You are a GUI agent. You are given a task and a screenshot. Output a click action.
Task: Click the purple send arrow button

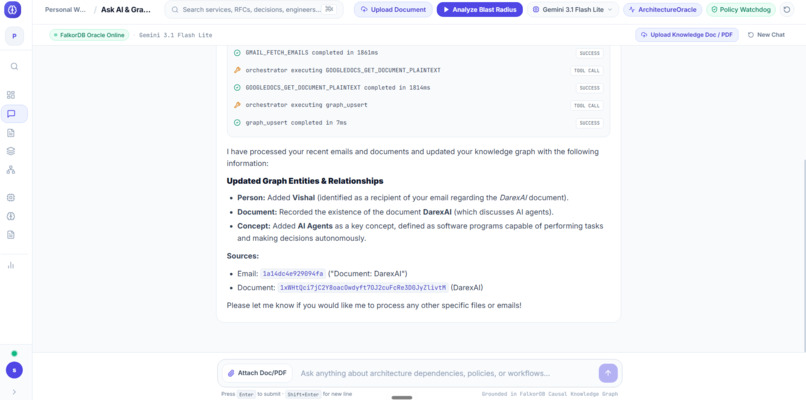point(608,373)
